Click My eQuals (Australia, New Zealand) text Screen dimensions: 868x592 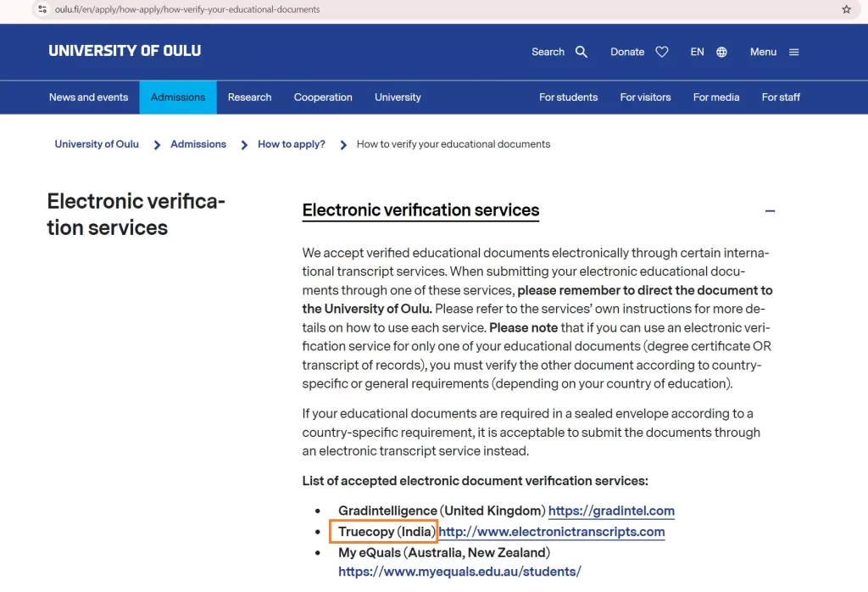pyautogui.click(x=444, y=553)
